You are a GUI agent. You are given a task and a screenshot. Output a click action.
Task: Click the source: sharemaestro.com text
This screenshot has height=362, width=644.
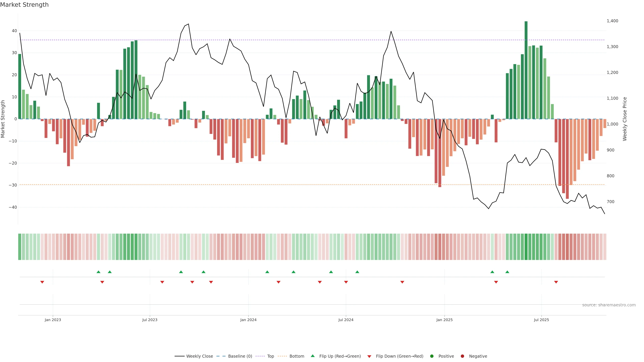[x=609, y=305]
